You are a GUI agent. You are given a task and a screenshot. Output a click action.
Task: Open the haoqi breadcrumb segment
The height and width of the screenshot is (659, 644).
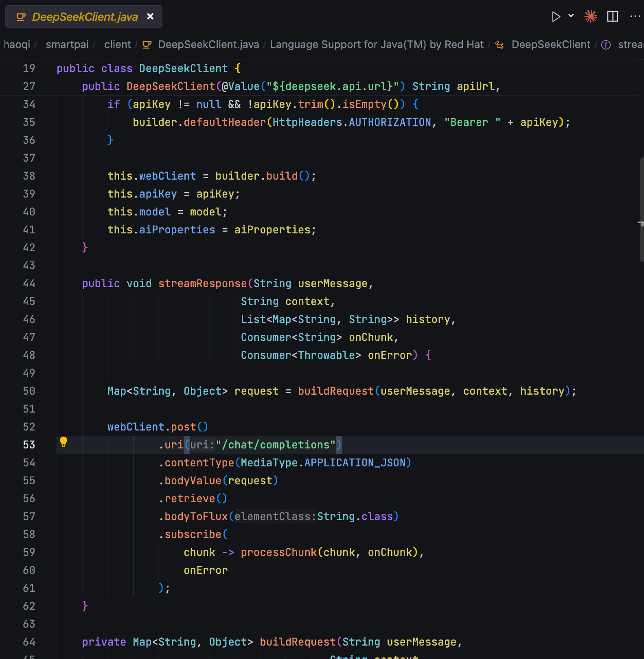point(17,44)
